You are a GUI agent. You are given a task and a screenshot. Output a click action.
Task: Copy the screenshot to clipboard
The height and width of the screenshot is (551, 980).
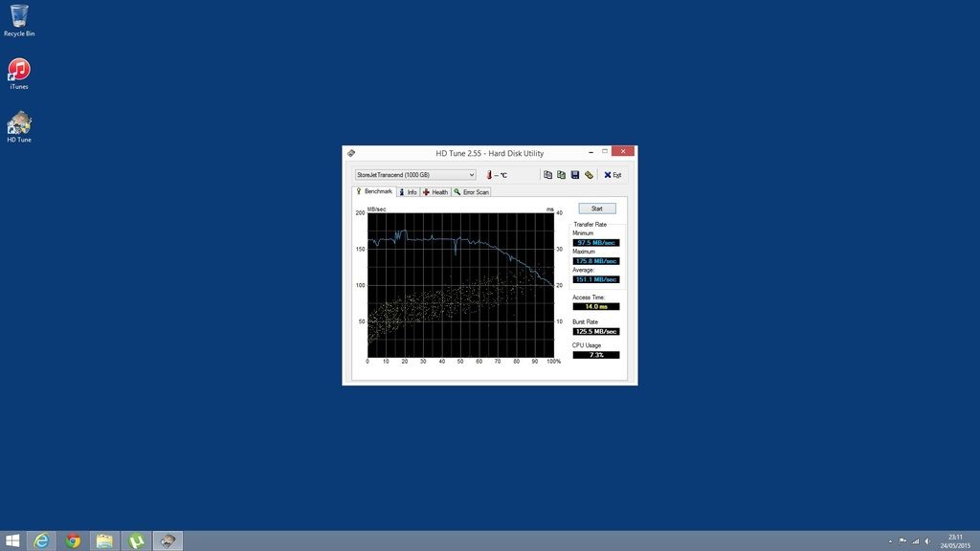coord(561,175)
